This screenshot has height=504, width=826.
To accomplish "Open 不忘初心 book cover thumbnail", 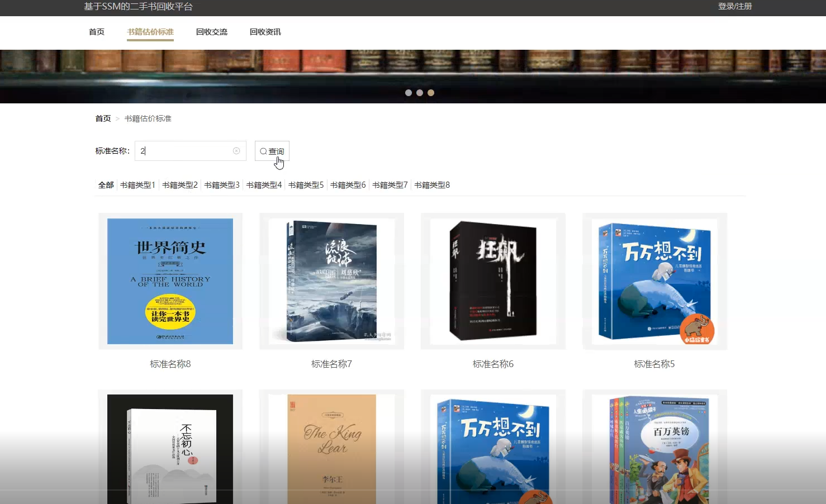I will 170,449.
